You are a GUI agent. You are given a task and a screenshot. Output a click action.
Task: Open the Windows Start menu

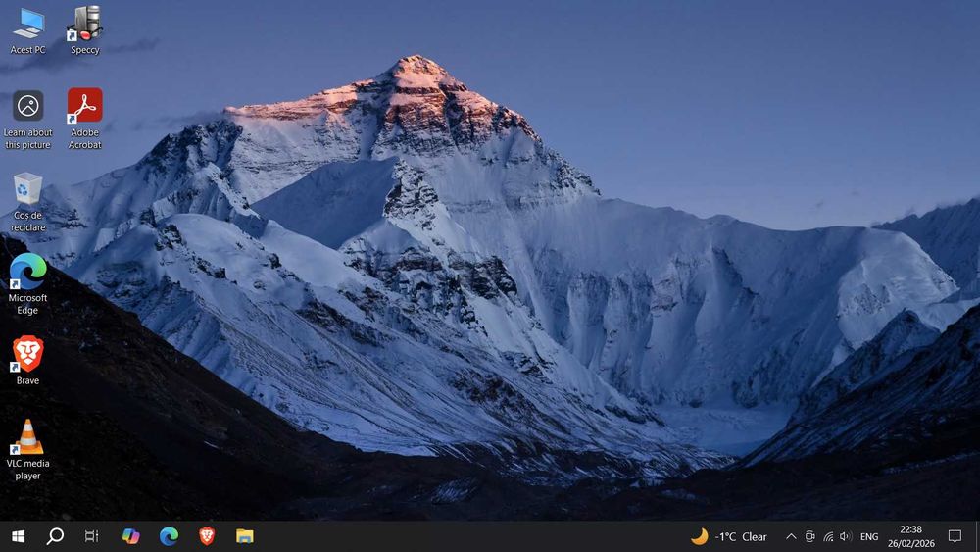click(x=18, y=536)
